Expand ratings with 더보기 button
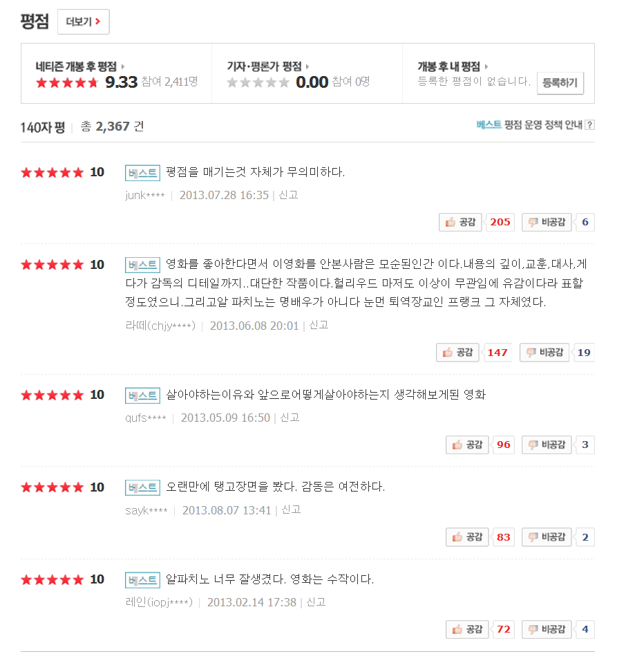The image size is (635, 672). (x=83, y=21)
